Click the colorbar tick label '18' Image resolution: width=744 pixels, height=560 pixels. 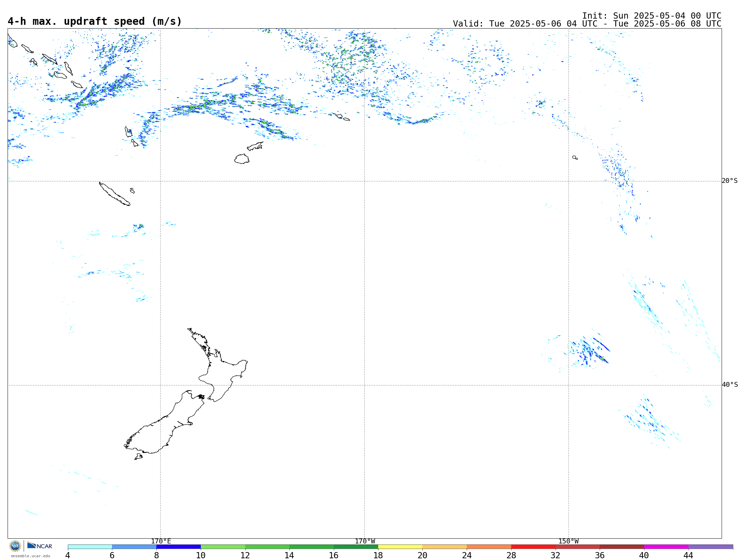point(378,555)
